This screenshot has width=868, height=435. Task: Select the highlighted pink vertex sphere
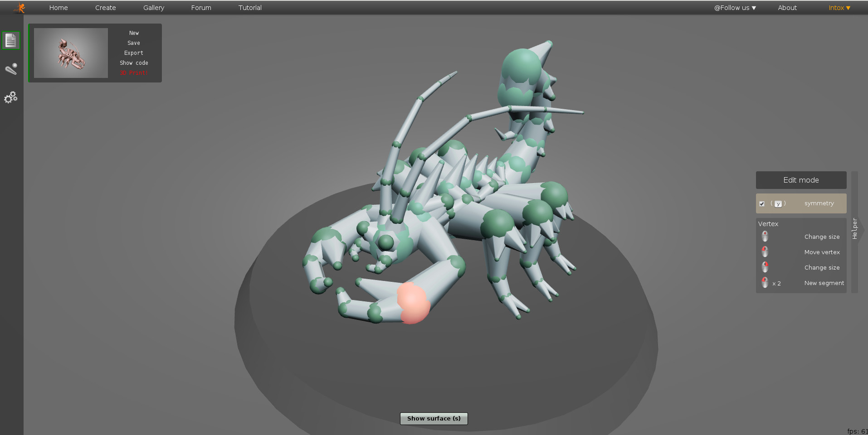click(x=413, y=303)
